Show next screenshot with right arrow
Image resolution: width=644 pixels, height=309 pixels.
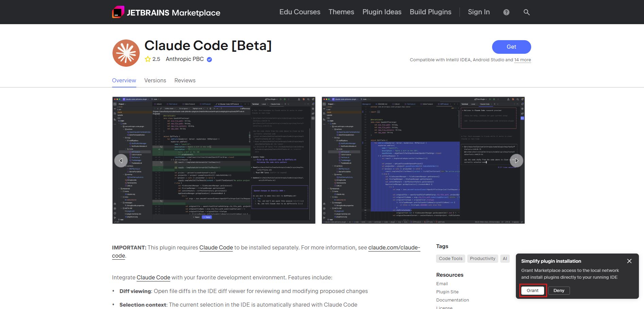tap(516, 161)
